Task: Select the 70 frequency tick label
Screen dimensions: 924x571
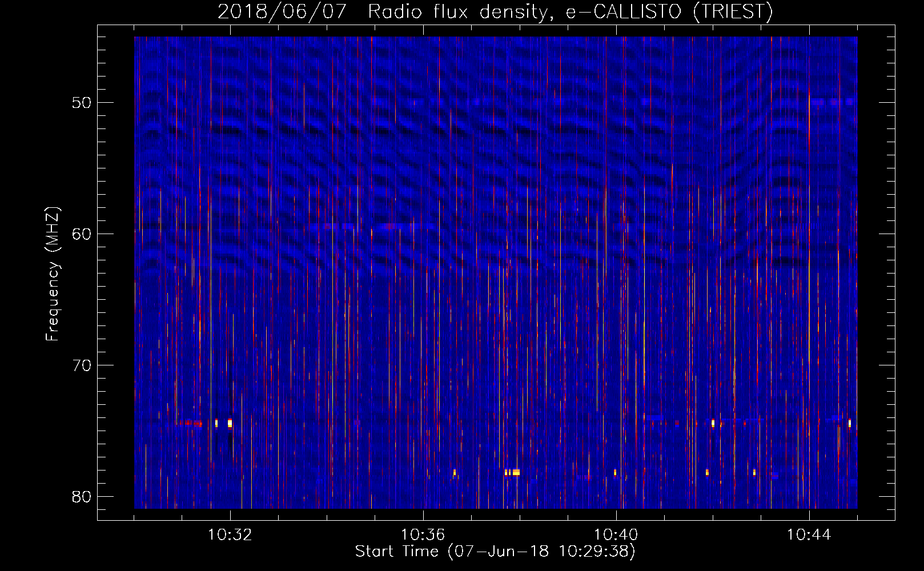Action: [82, 365]
